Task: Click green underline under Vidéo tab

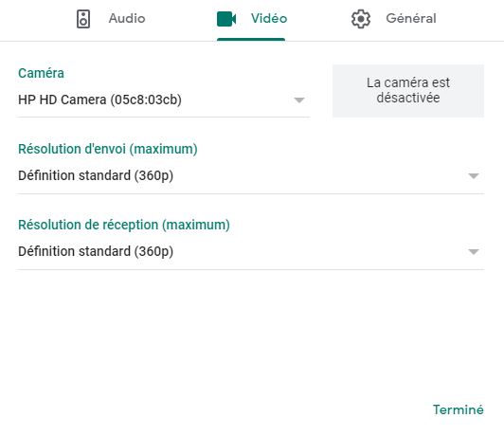Action: point(251,40)
